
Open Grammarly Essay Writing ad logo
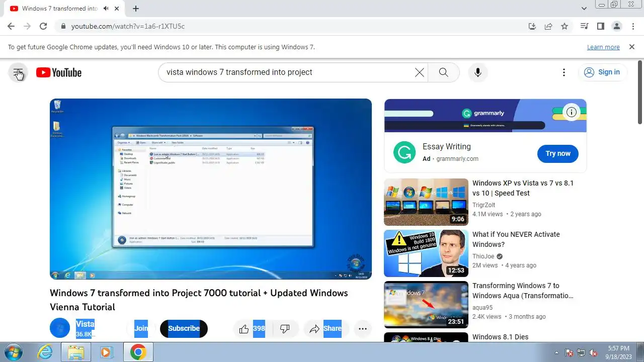click(x=405, y=152)
